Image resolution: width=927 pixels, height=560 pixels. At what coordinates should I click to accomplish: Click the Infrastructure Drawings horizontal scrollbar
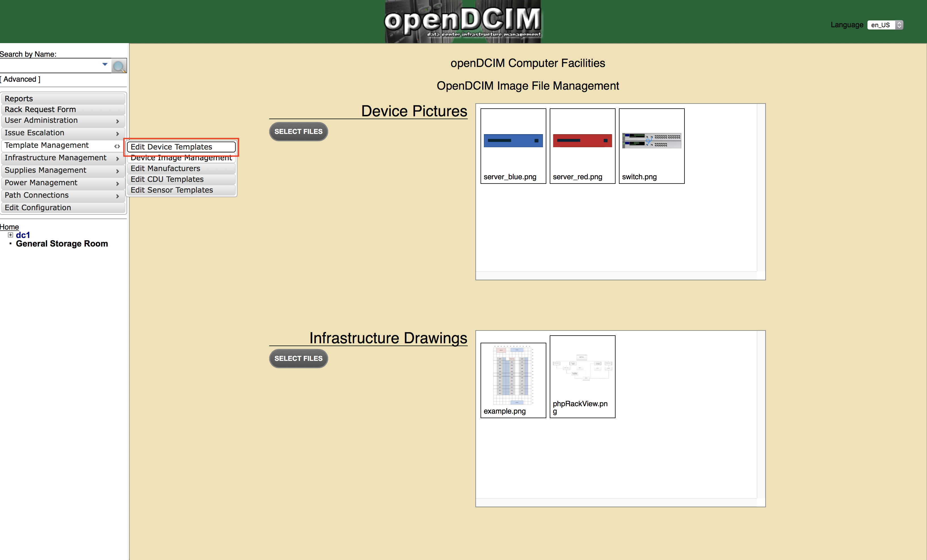coord(616,502)
